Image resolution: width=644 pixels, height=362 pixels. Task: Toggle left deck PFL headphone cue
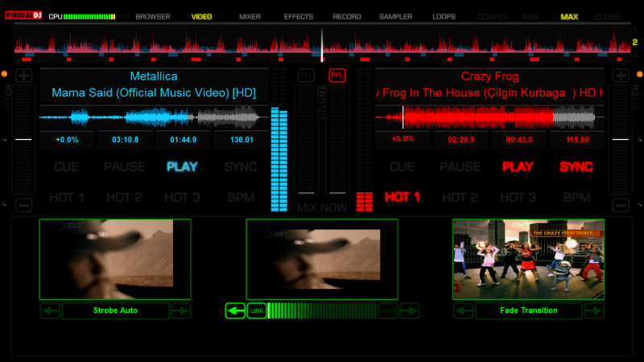point(306,76)
